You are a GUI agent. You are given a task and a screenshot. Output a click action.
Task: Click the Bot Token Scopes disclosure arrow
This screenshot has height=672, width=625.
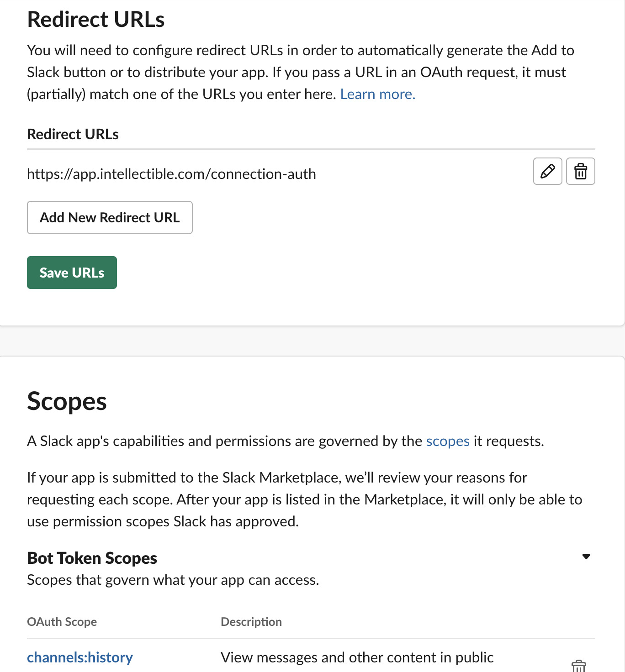point(586,556)
